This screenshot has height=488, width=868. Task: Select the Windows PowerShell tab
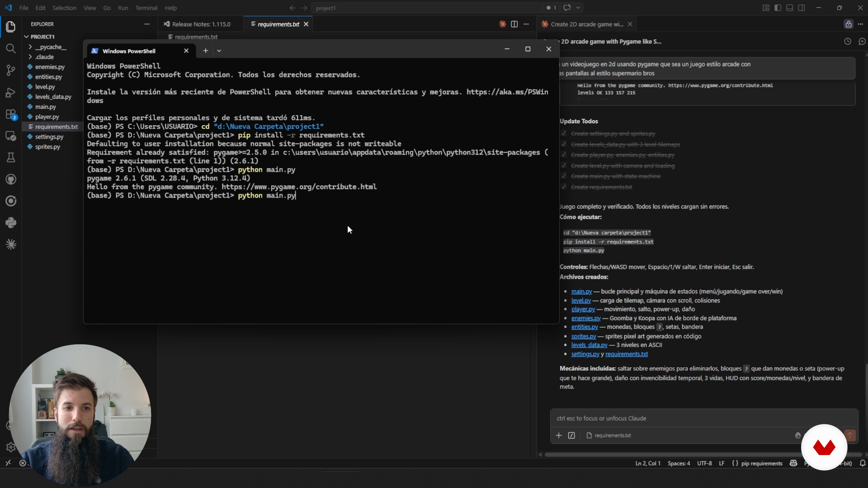click(141, 51)
